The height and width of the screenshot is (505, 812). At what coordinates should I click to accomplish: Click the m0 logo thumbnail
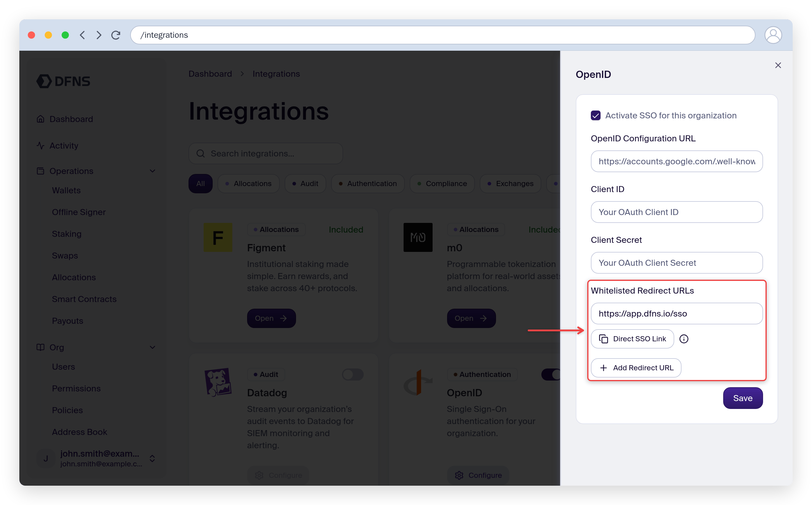(417, 237)
